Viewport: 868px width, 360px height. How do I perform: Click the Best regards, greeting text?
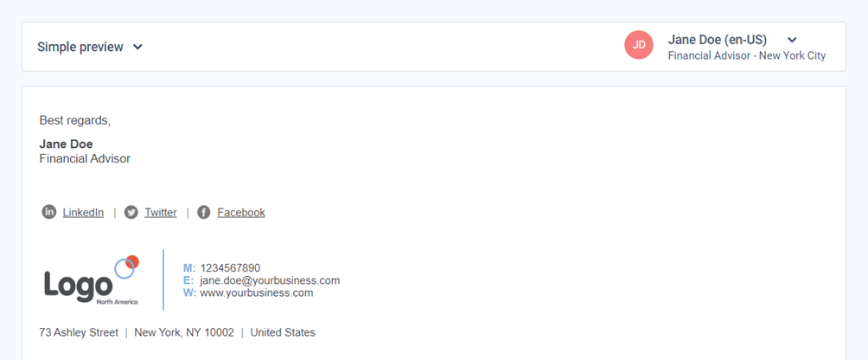[74, 120]
